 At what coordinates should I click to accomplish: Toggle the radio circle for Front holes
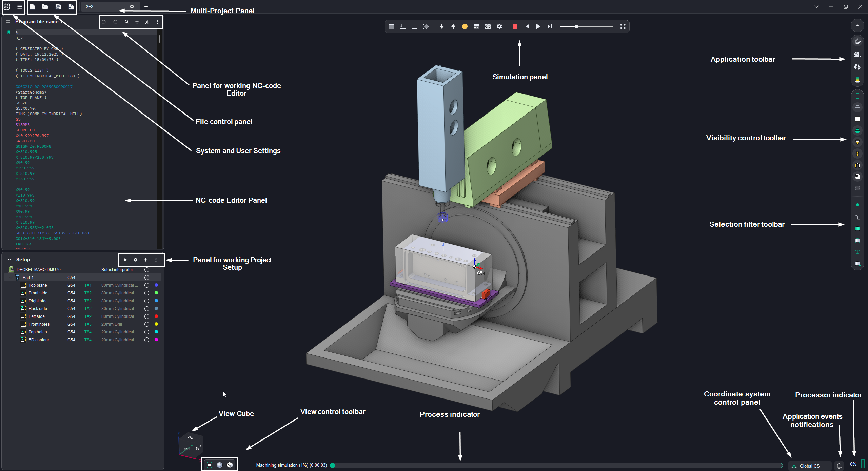coord(147,324)
